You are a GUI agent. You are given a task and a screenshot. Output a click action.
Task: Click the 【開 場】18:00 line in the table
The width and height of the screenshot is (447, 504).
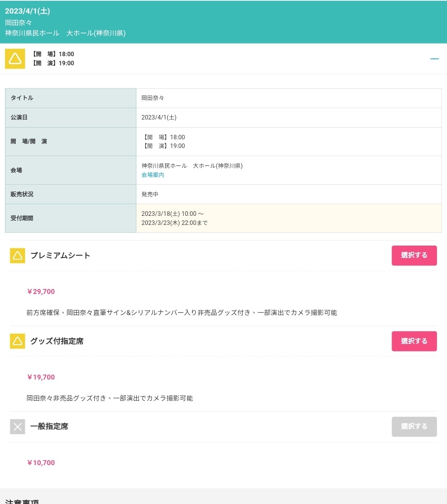point(163,137)
